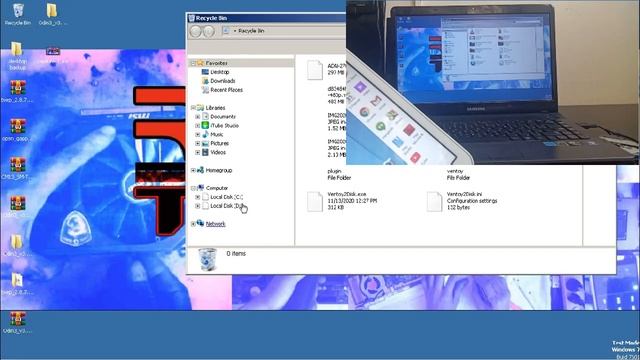Collapse the Computer node
Viewport: 640px width, 360px height.
point(193,189)
